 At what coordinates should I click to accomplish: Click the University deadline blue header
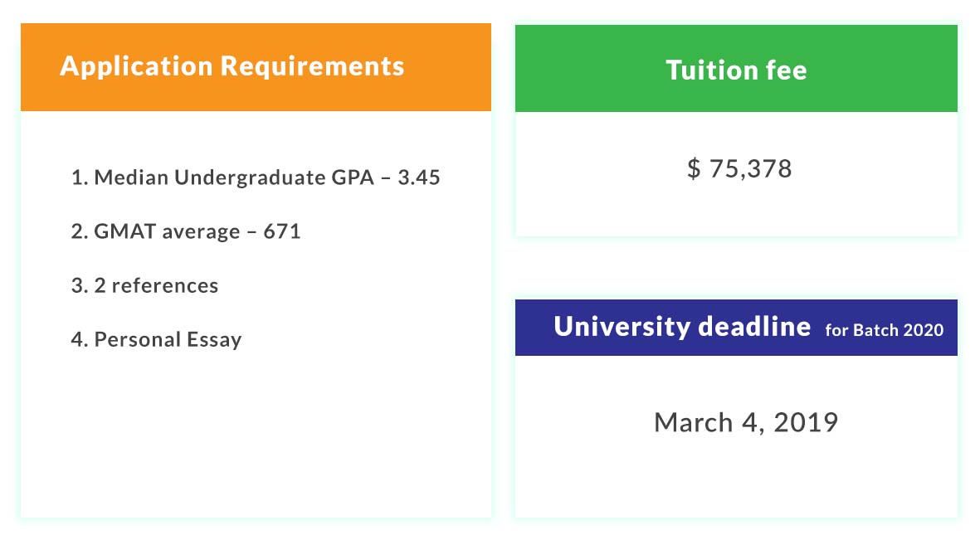(x=736, y=328)
